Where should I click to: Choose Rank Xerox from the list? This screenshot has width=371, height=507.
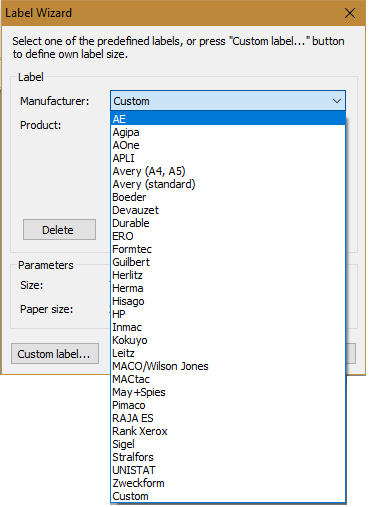click(228, 431)
